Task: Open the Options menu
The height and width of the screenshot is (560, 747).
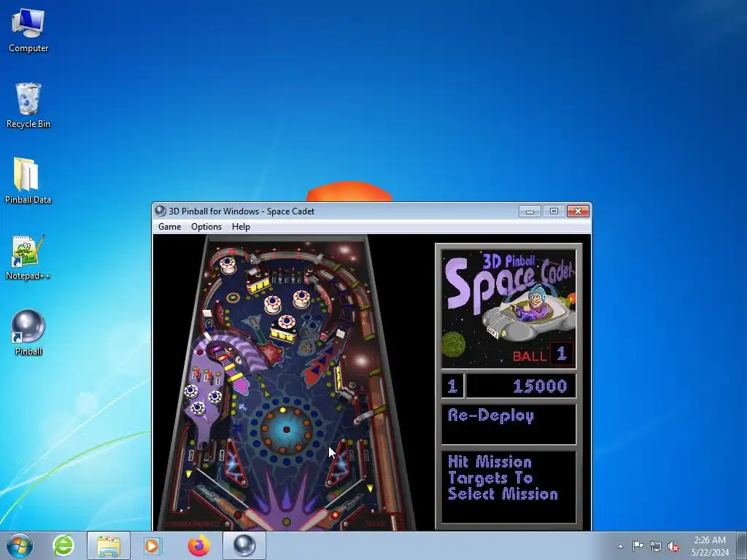Action: coord(206,227)
